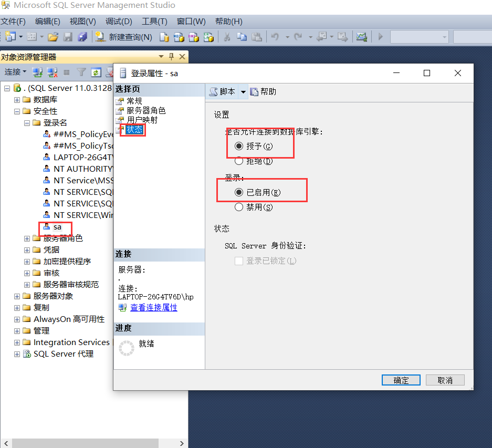This screenshot has height=448, width=492.
Task: Open the 编辑(E) menu
Action: 48,22
